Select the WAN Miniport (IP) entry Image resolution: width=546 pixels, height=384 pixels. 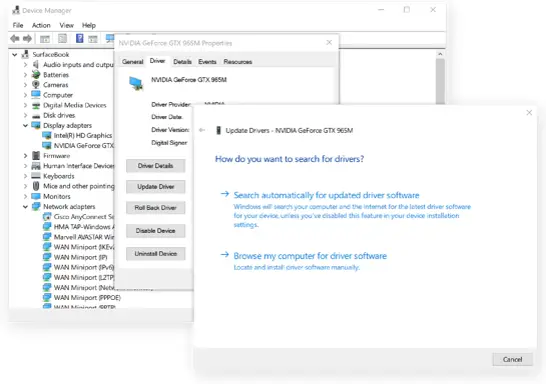click(x=80, y=257)
